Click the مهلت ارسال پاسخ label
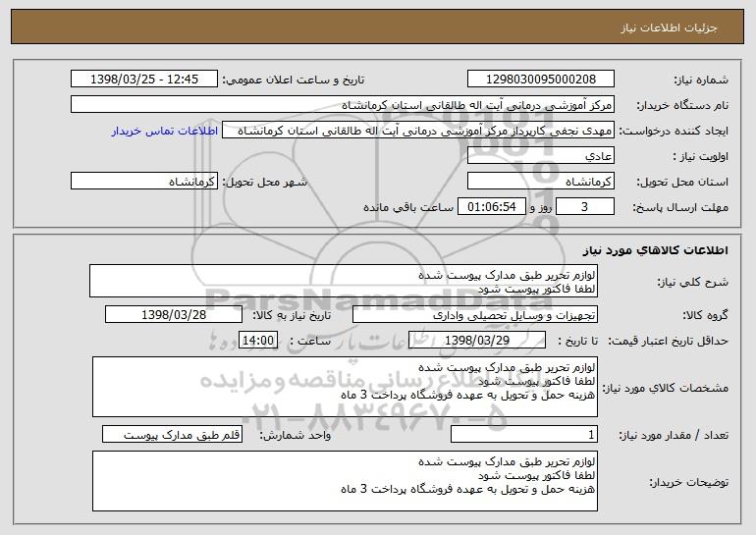 (x=680, y=207)
